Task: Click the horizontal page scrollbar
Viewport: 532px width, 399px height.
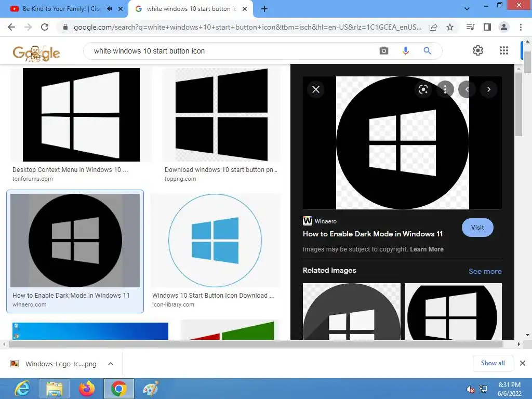Action: point(255,344)
